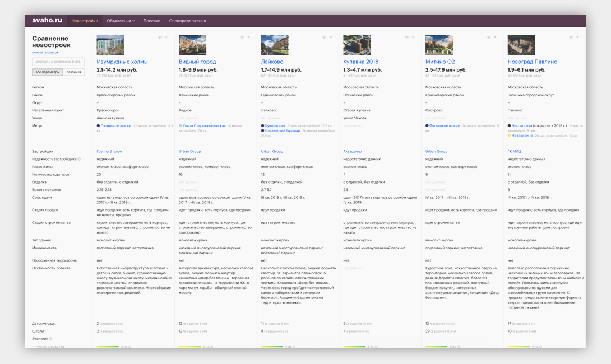
Task: Focus the добавить к сравнению search field
Action: tap(58, 62)
